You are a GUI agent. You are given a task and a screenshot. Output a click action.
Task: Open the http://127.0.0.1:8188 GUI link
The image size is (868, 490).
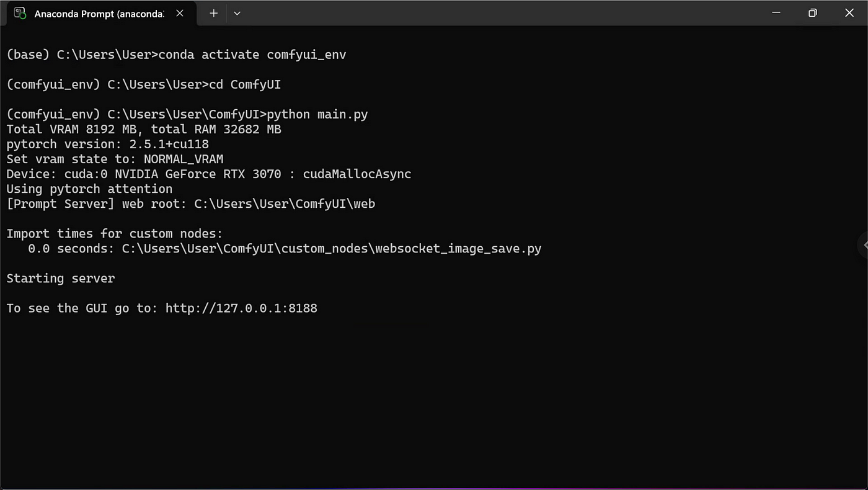pos(241,308)
